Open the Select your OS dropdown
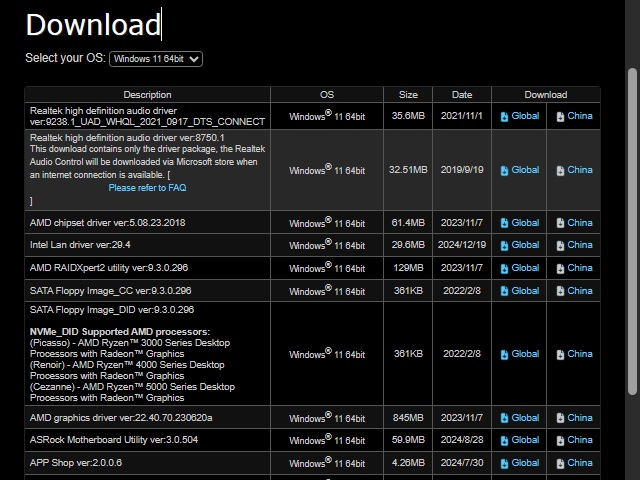 (x=156, y=59)
